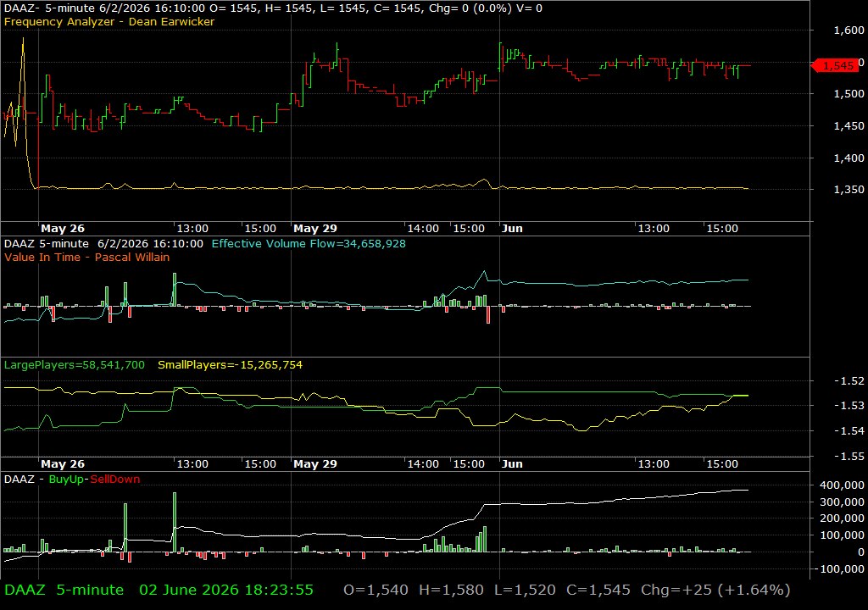Click the 200,000 volume axis label

(842, 518)
